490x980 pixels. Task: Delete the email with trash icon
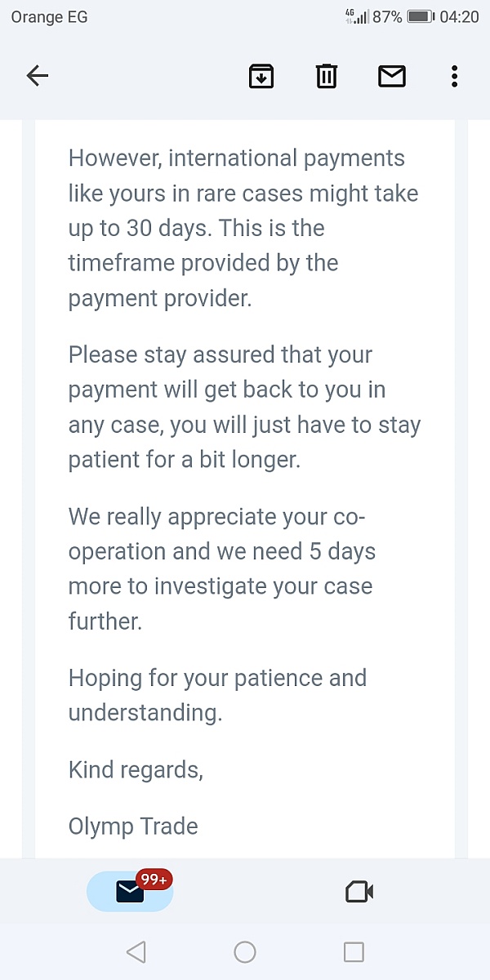pos(326,77)
